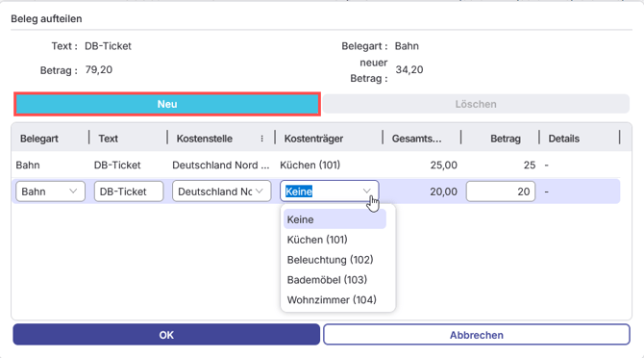Click the Betrag column header
Image resolution: width=644 pixels, height=358 pixels.
coord(506,139)
